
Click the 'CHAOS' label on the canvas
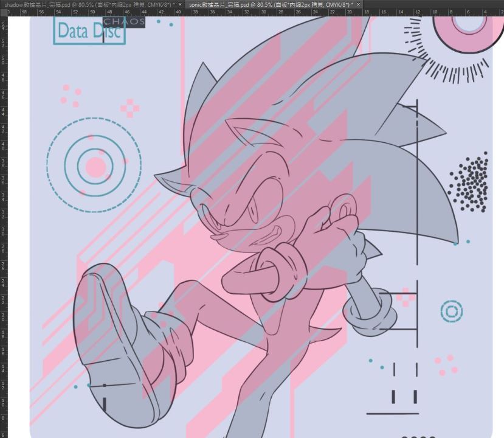point(124,22)
